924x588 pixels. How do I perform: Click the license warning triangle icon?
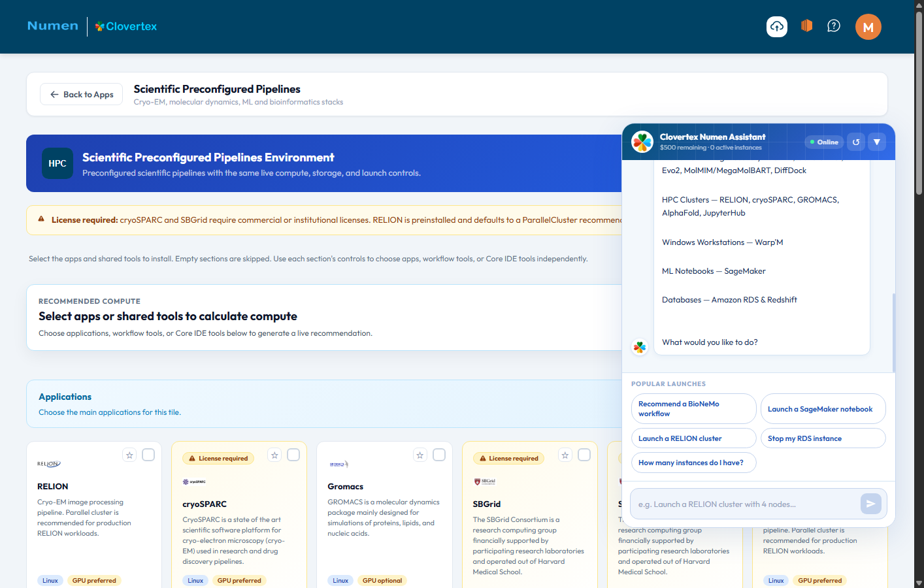pos(41,220)
